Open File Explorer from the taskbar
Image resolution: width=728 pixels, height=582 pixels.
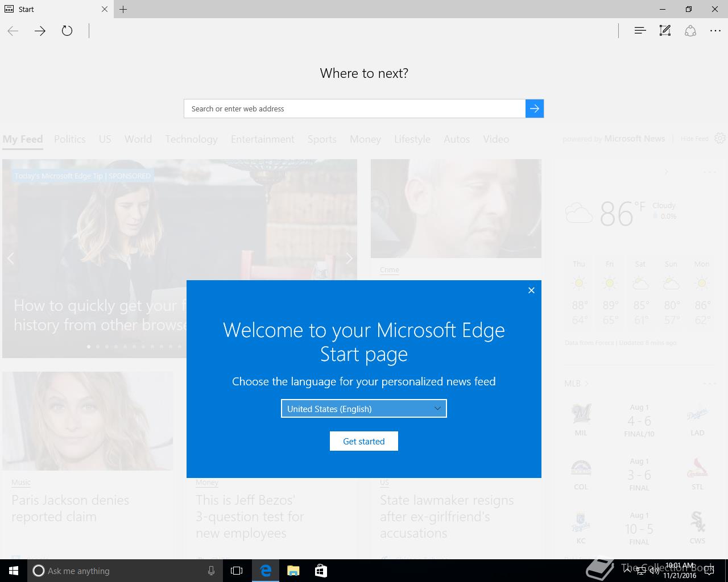point(293,571)
